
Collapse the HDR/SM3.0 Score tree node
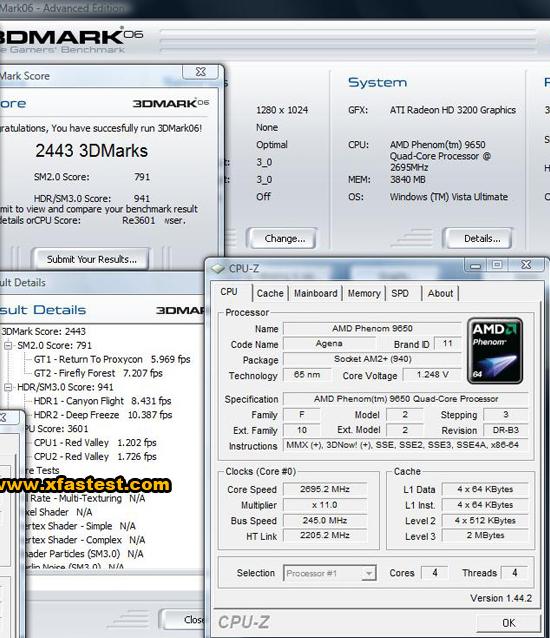(8, 387)
